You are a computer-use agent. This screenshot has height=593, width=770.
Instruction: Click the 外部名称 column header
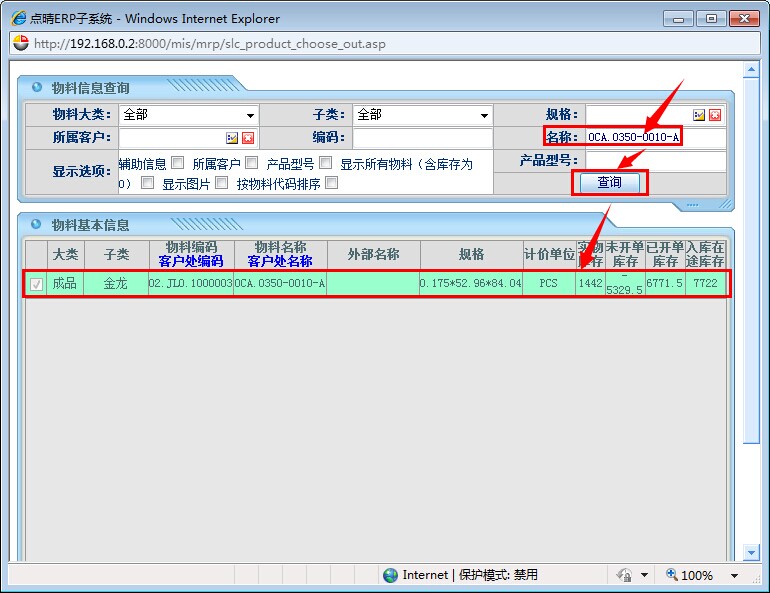[x=374, y=254]
